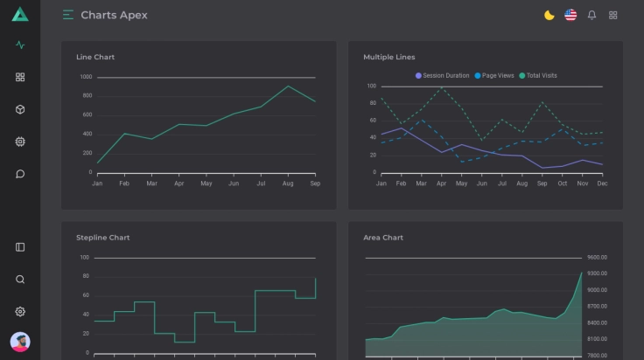
Task: Hide the Page Views series in legend
Action: pos(498,76)
